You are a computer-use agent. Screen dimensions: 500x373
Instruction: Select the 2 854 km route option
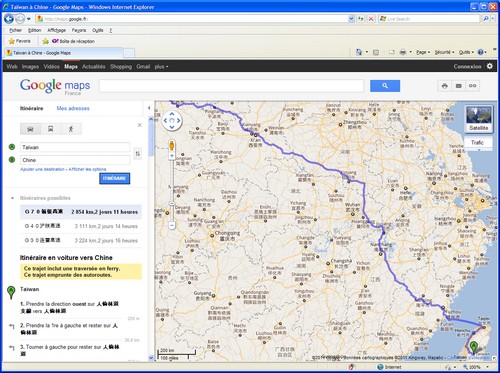pyautogui.click(x=81, y=212)
